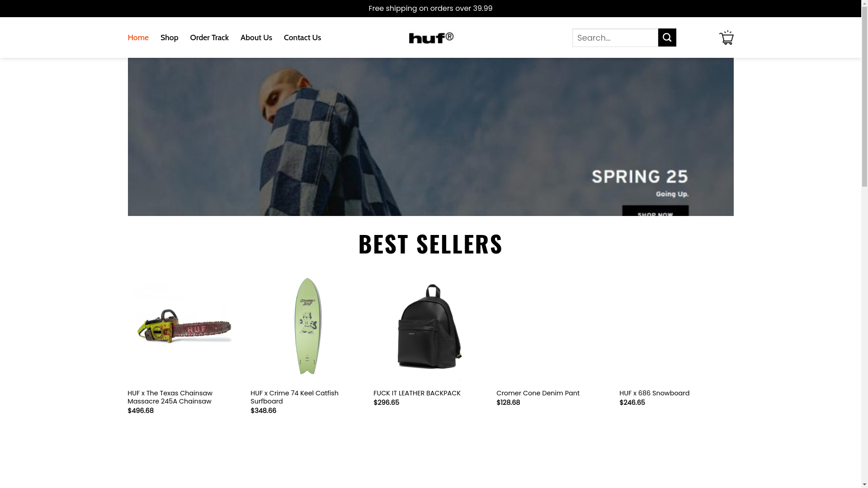This screenshot has width=868, height=488.
Task: Open Cromer Cone Denim Pant product
Action: tap(538, 393)
